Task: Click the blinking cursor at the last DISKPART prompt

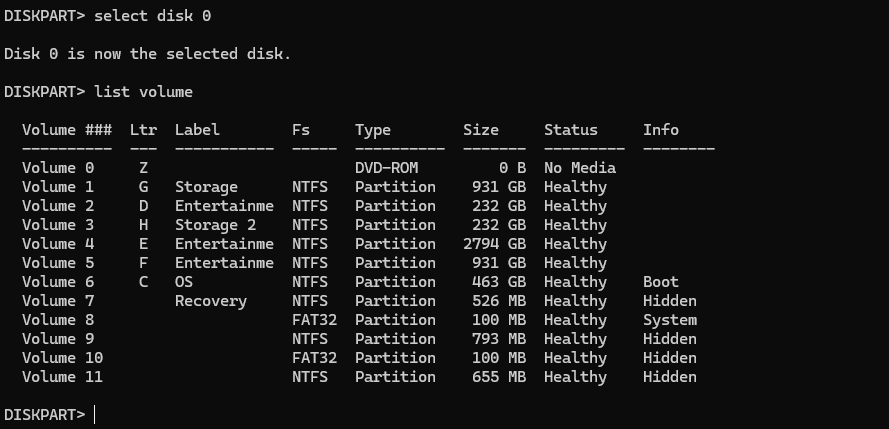Action: 95,415
